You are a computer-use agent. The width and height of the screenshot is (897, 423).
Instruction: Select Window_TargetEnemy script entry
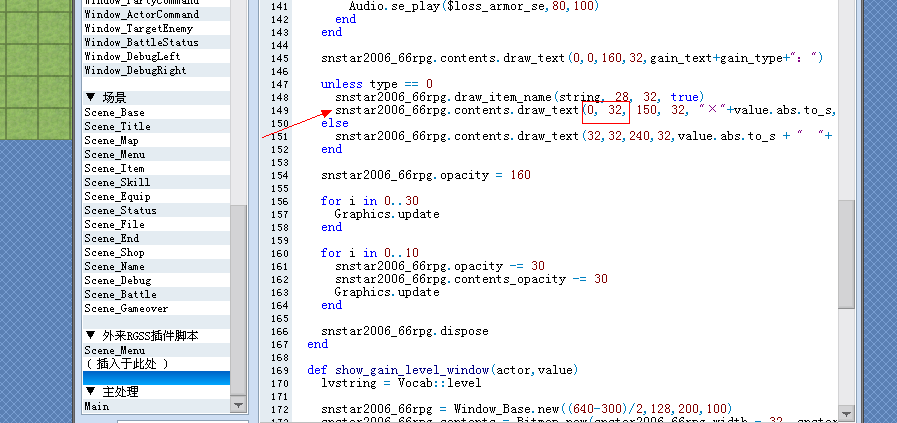pyautogui.click(x=156, y=29)
